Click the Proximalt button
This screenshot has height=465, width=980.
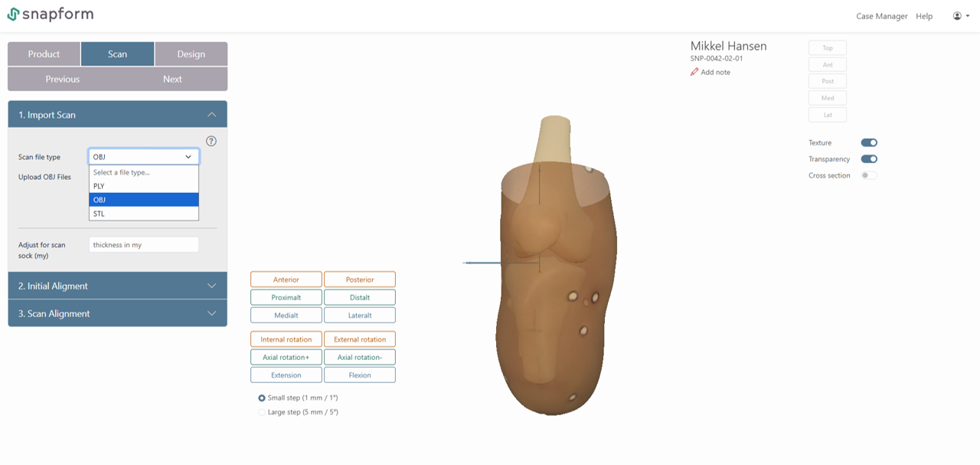click(x=286, y=297)
